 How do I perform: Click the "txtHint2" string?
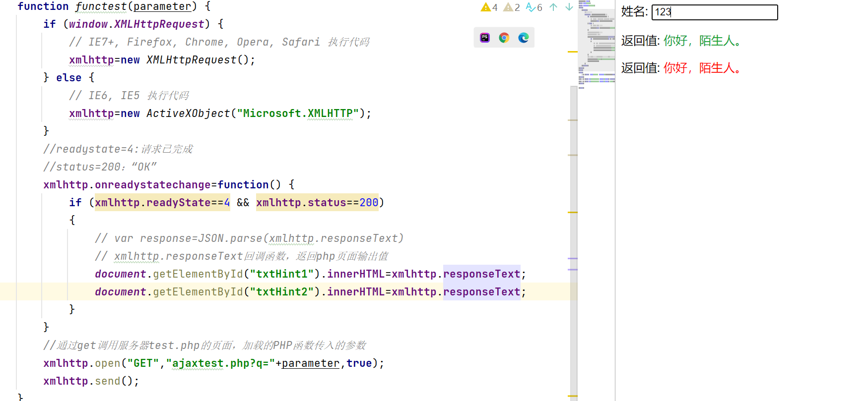point(282,292)
